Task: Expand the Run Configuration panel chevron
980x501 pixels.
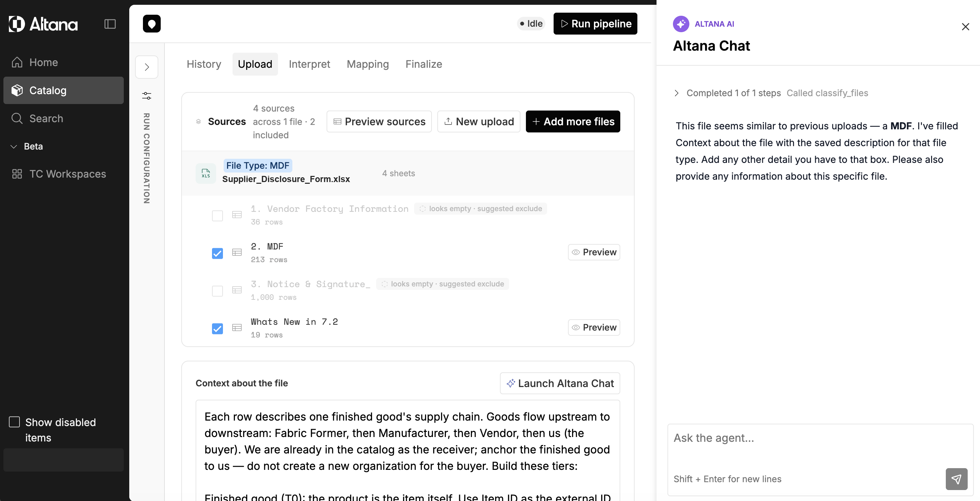Action: (x=147, y=67)
